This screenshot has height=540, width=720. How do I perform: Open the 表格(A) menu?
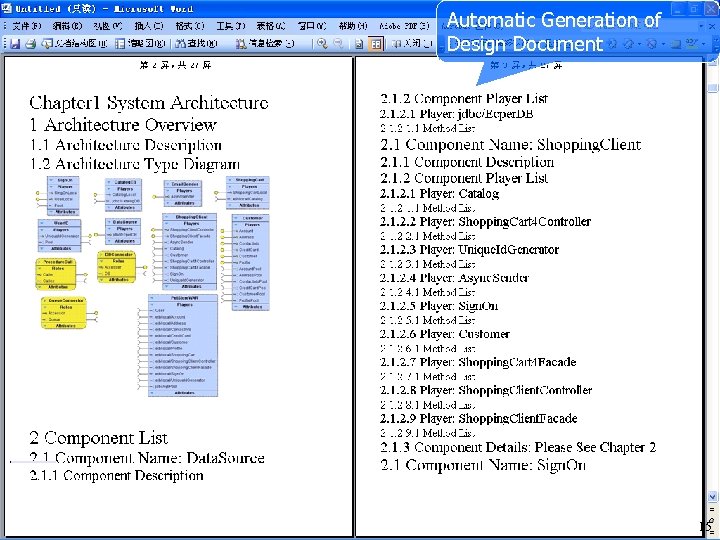(271, 26)
